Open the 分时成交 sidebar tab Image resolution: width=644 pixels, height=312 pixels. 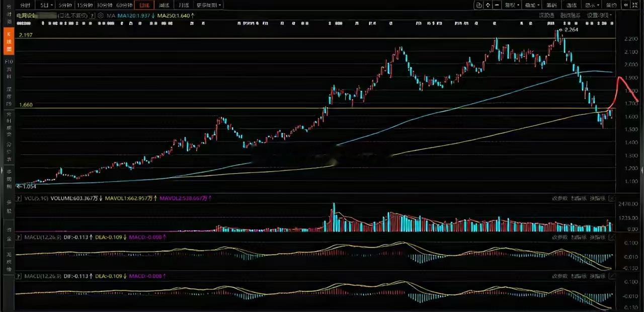[x=9, y=125]
